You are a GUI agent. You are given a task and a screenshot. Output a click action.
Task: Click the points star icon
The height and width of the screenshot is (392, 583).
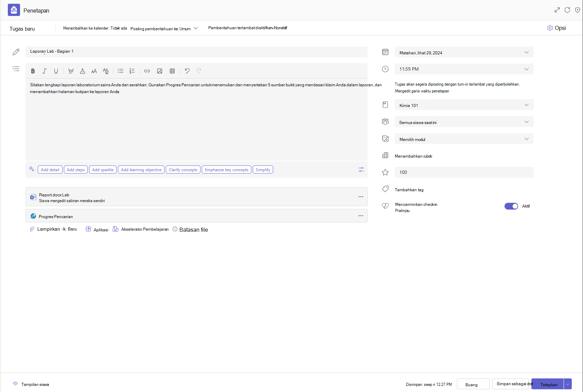click(x=385, y=172)
